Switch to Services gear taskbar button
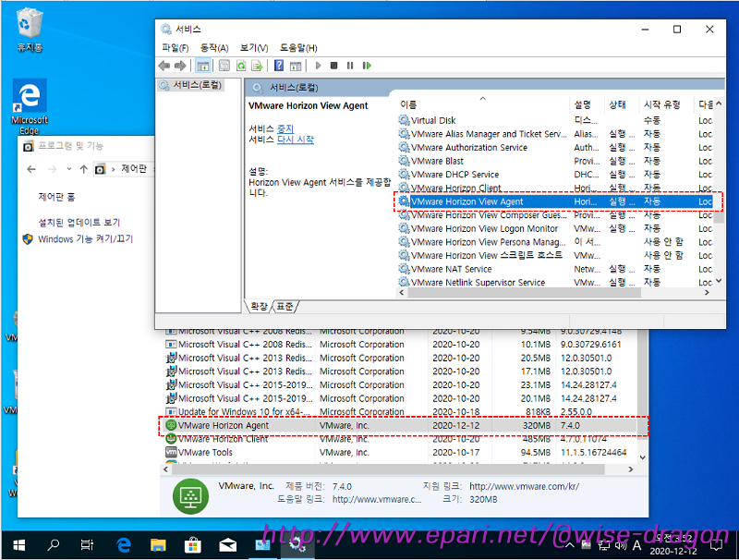This screenshot has height=560, width=739. (297, 545)
